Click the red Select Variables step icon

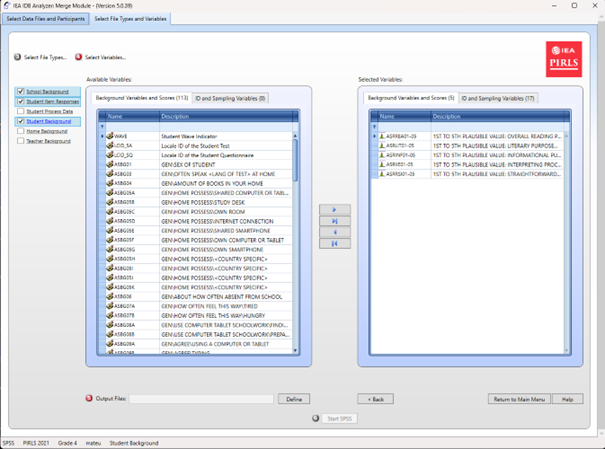[x=79, y=57]
